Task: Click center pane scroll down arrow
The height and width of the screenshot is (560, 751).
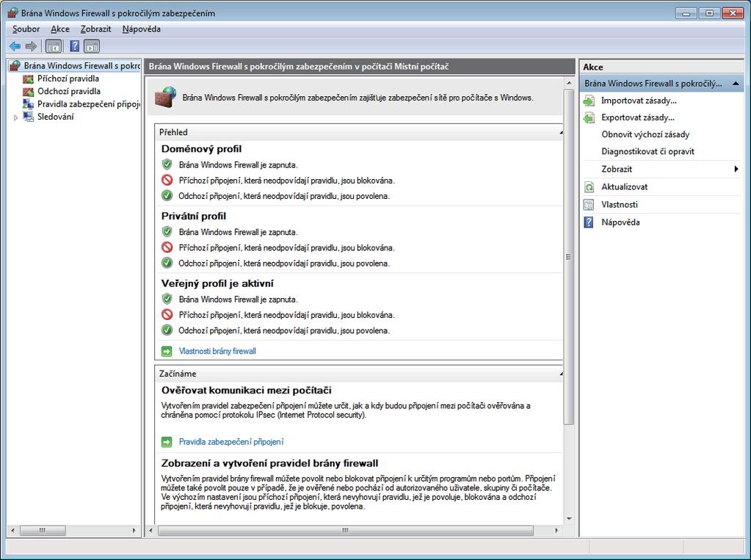Action: (x=569, y=519)
